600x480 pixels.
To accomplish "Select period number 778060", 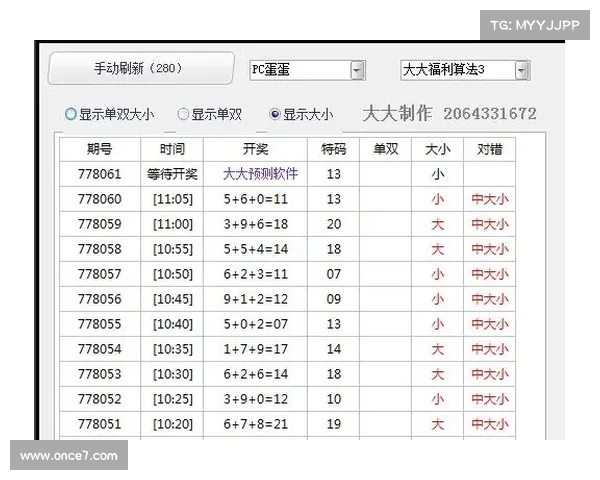I will tap(99, 199).
